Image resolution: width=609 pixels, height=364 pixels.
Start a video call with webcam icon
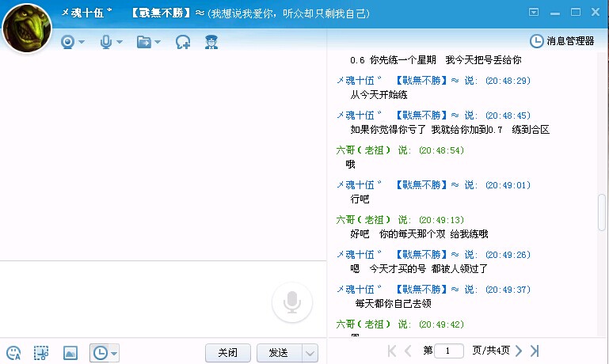point(68,42)
